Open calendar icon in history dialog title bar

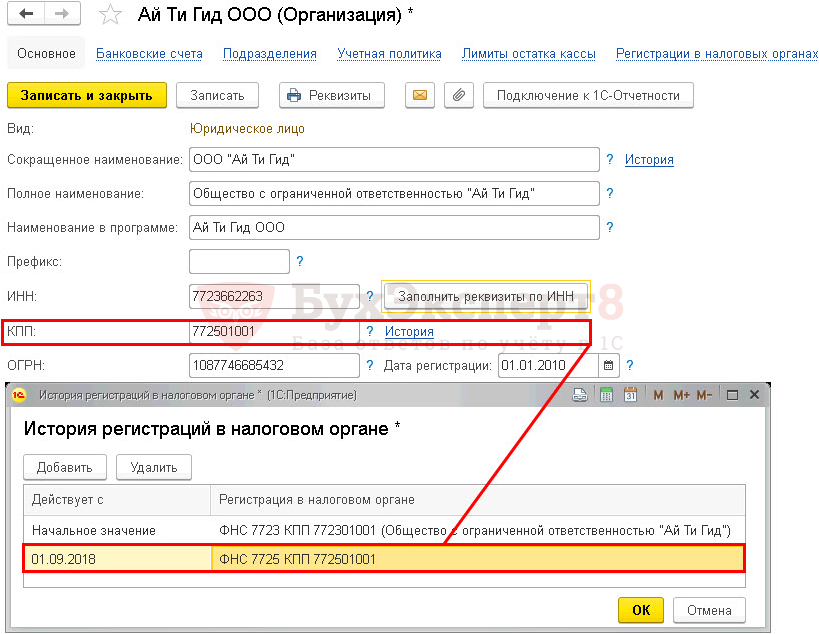tap(630, 395)
